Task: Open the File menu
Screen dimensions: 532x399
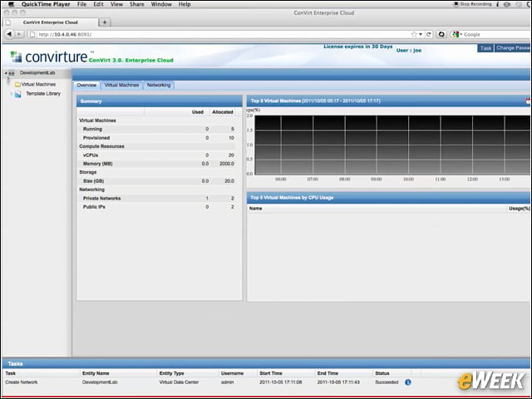Action: pyautogui.click(x=81, y=4)
